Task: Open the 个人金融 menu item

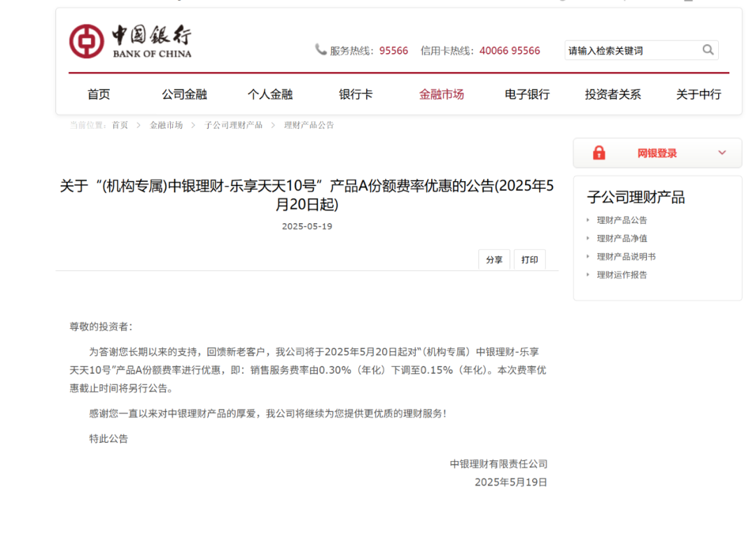Action: (270, 94)
